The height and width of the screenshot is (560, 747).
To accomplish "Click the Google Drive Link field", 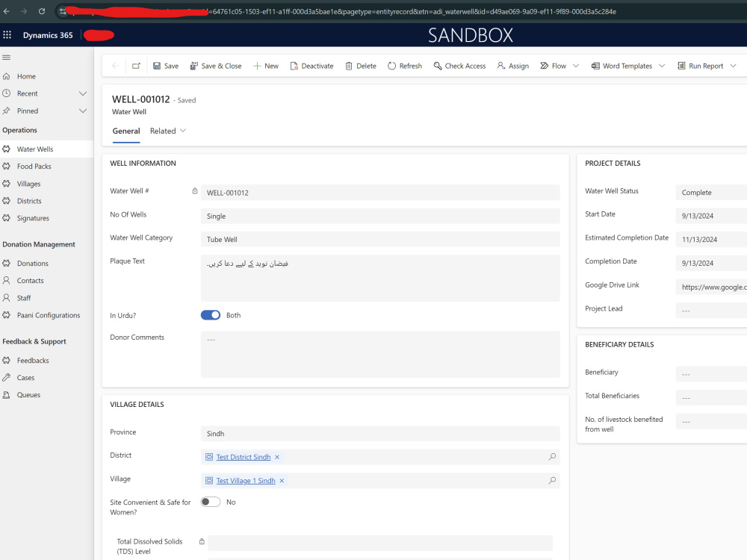I will coord(711,287).
